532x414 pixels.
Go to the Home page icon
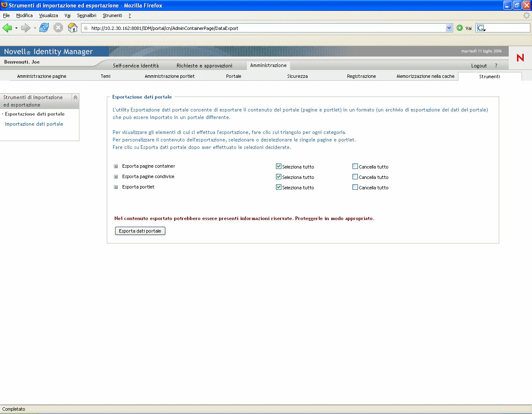point(73,28)
